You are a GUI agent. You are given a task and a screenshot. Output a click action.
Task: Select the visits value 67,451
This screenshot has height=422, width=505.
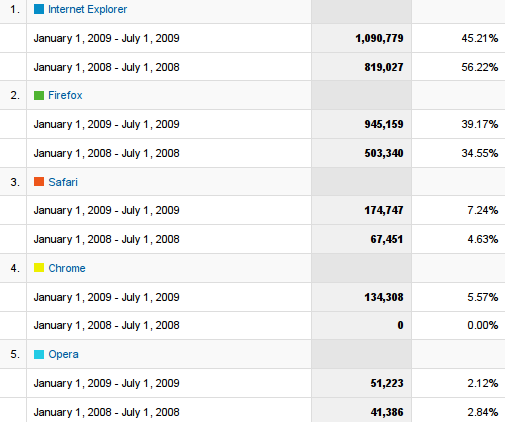387,239
